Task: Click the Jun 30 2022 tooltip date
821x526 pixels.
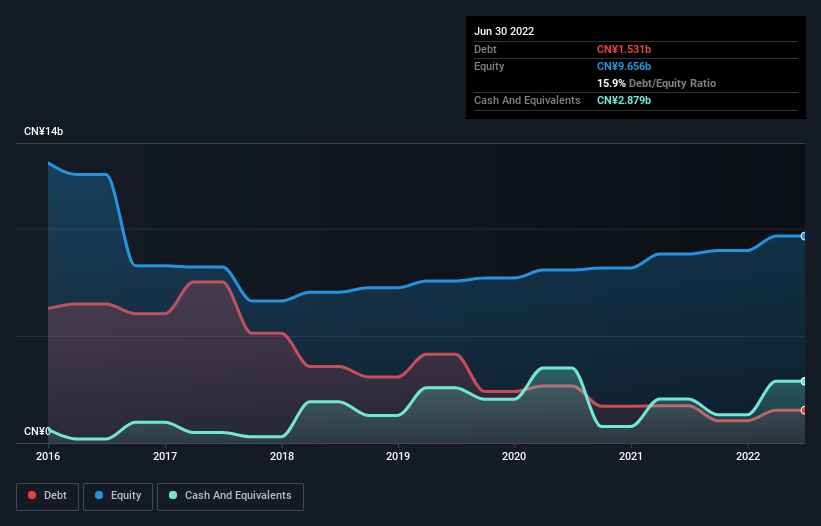Action: [504, 31]
